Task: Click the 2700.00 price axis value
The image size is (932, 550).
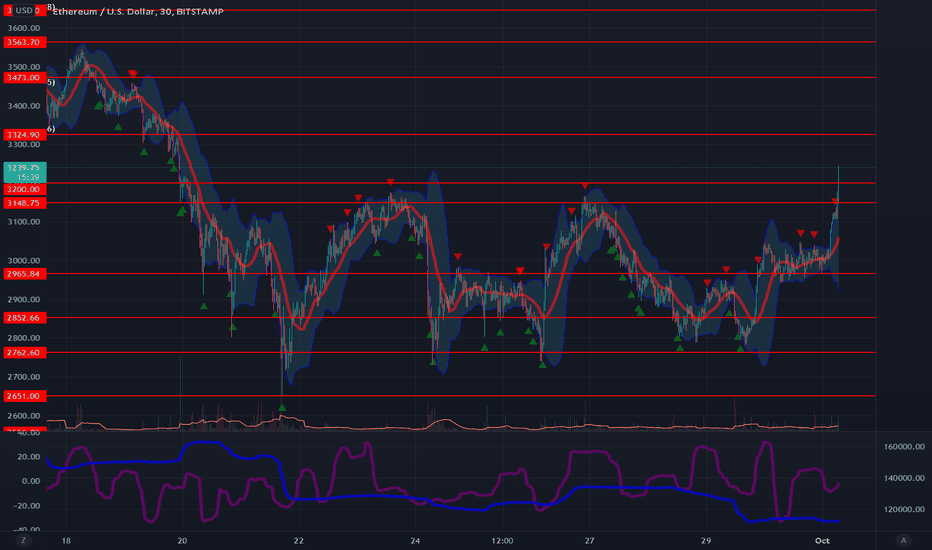Action: [24, 377]
